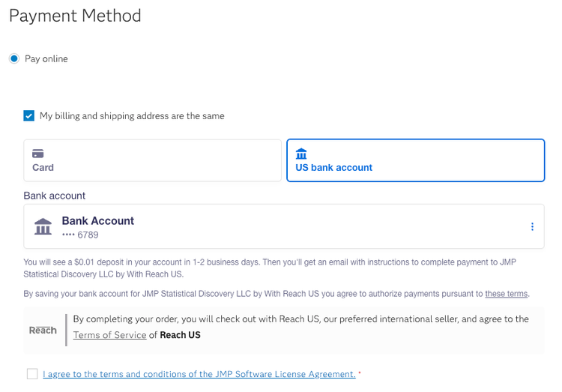
Task: Uncheck the billing and shipping same checkbox
Action: pyautogui.click(x=29, y=115)
